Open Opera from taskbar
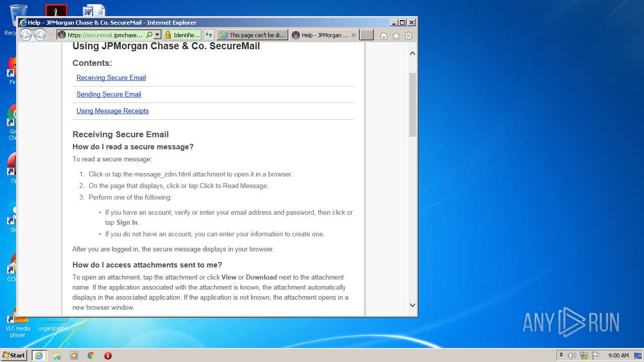Screen dimensions: 644x362 108,355
